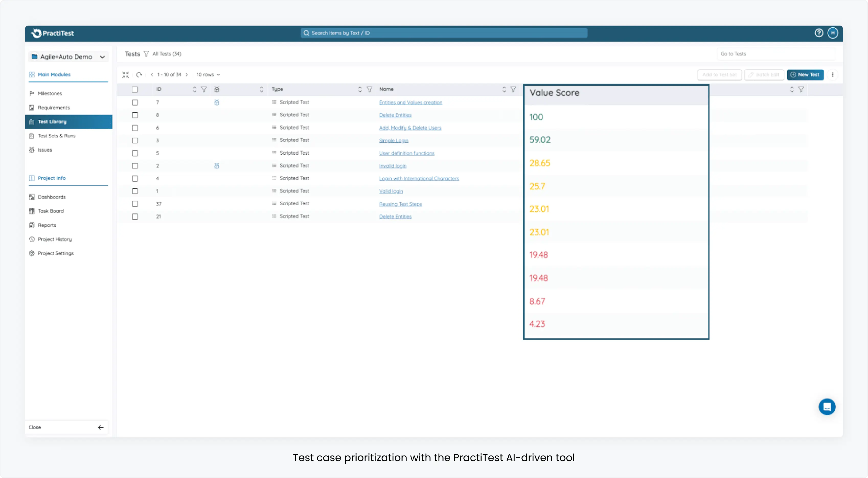
Task: Check the row for Invalid login test
Action: (135, 166)
